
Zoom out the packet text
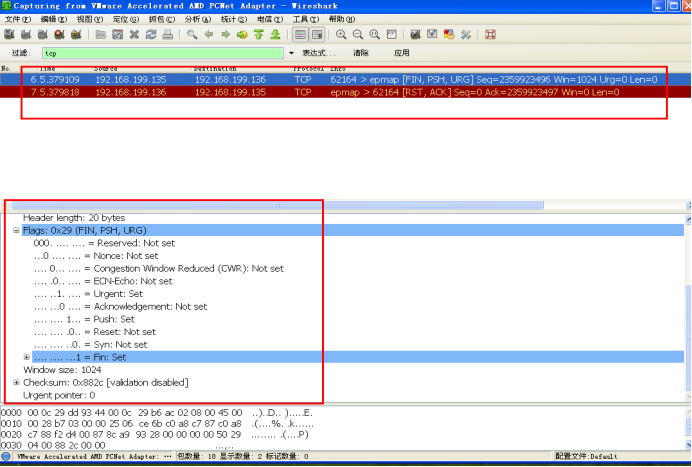pos(357,34)
